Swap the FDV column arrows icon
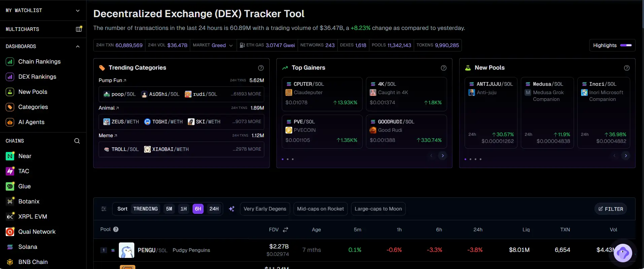The height and width of the screenshot is (269, 644). point(285,230)
